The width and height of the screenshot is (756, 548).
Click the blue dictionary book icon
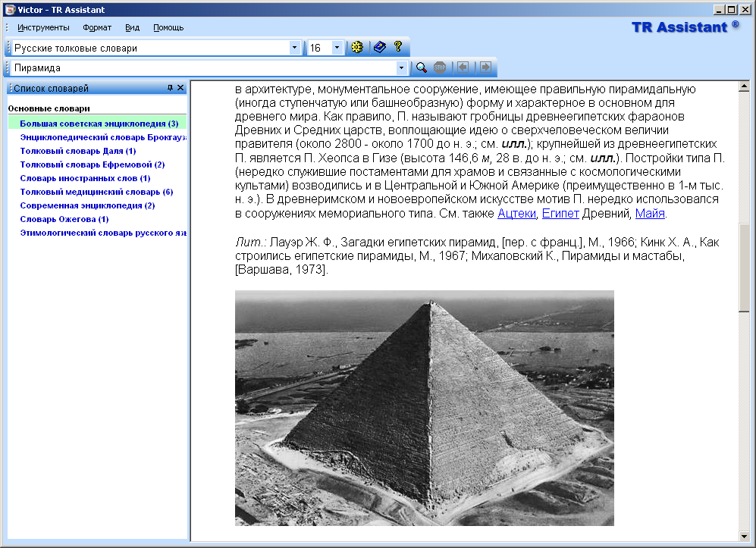tap(379, 48)
